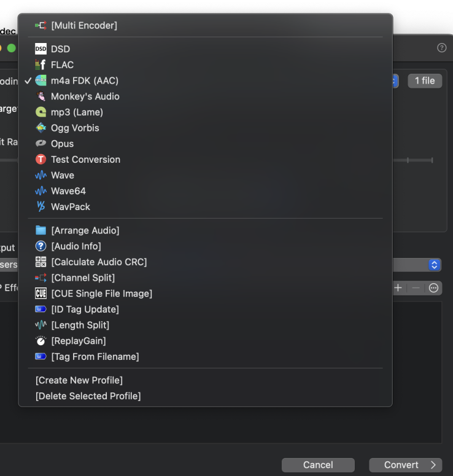Open help with the question mark button
Image resolution: width=453 pixels, height=476 pixels.
point(441,48)
